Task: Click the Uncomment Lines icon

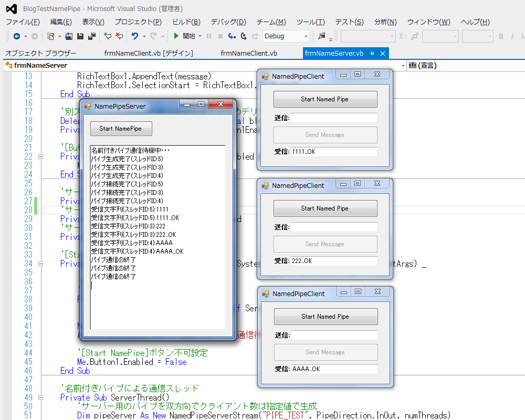Action: coord(119,36)
